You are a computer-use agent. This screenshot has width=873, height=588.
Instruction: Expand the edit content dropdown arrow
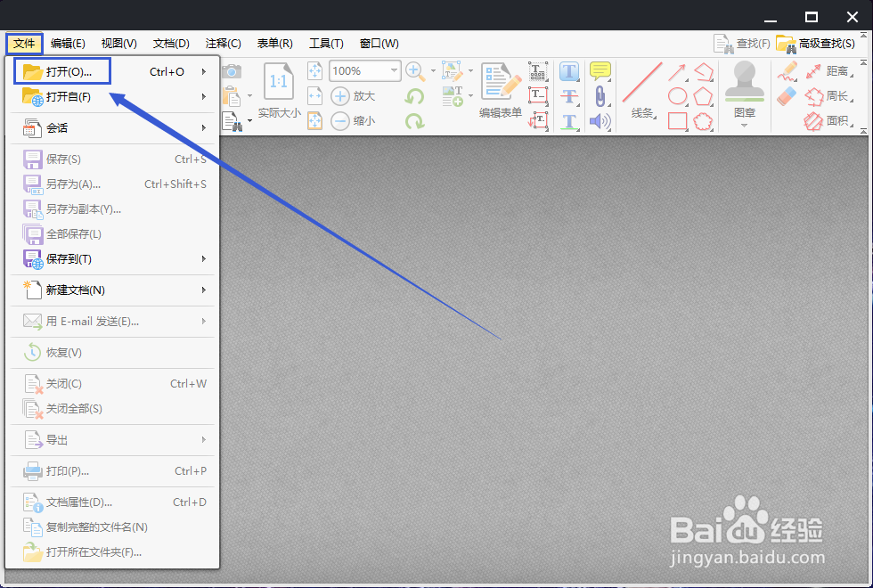point(470,71)
